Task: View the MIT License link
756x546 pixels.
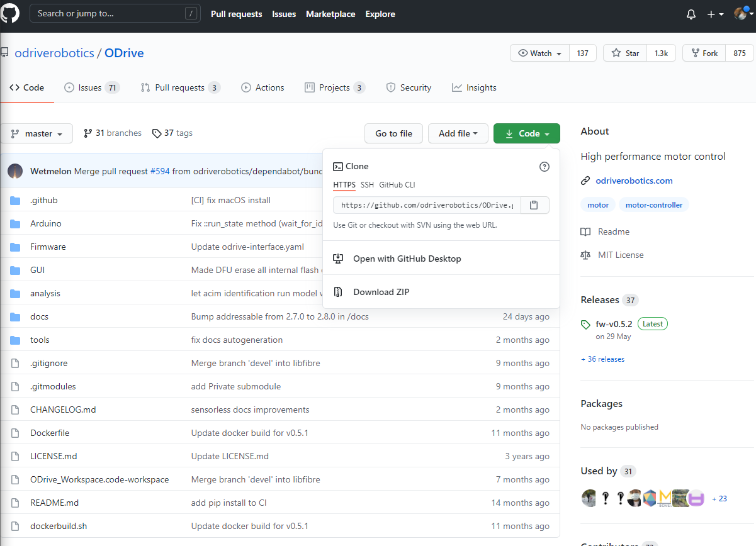Action: 612,255
